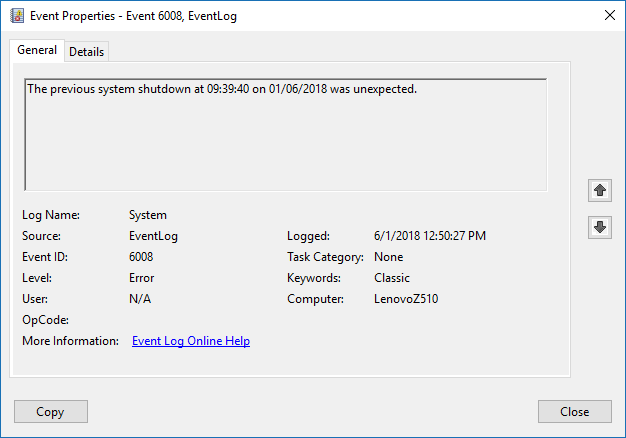Viewport: 626px width, 438px height.
Task: Copy the event details with Copy button
Action: 51,412
